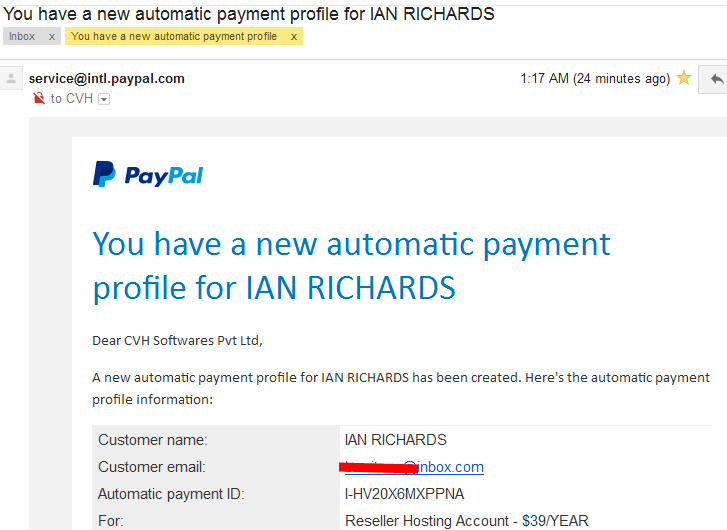Click the customer name IAN RICHARDS value

(x=395, y=440)
